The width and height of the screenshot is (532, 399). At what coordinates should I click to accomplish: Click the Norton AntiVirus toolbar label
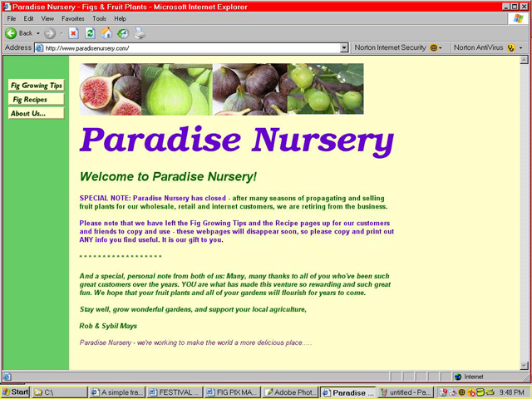pyautogui.click(x=479, y=47)
